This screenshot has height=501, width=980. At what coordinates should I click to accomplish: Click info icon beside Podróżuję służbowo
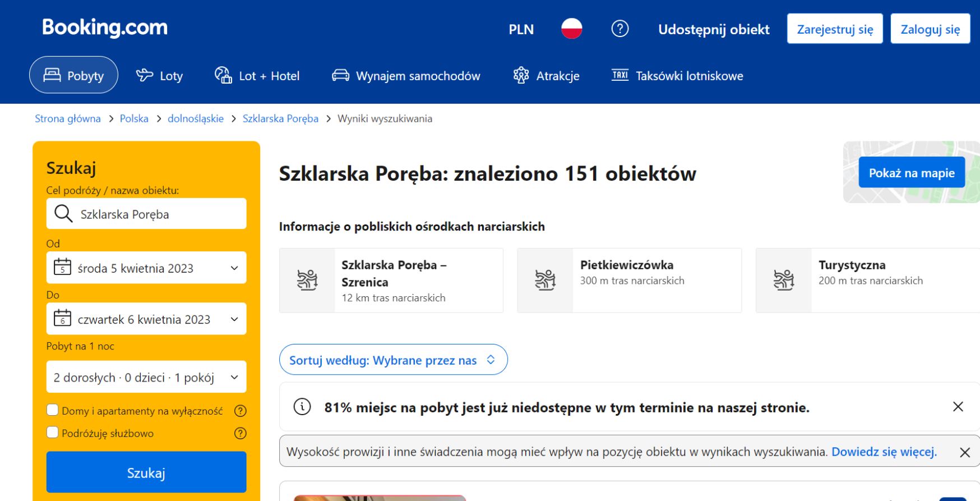pyautogui.click(x=240, y=433)
